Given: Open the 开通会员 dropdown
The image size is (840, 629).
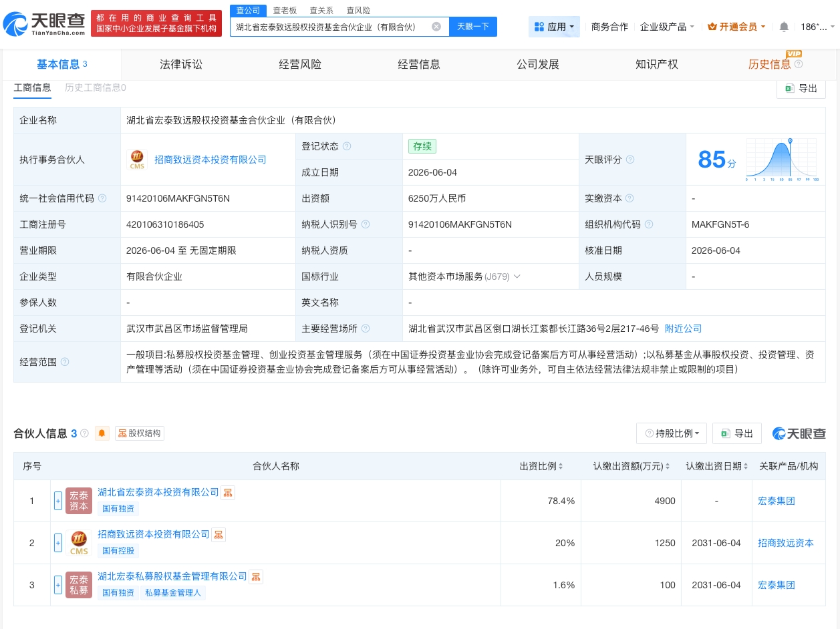Looking at the screenshot, I should (736, 27).
